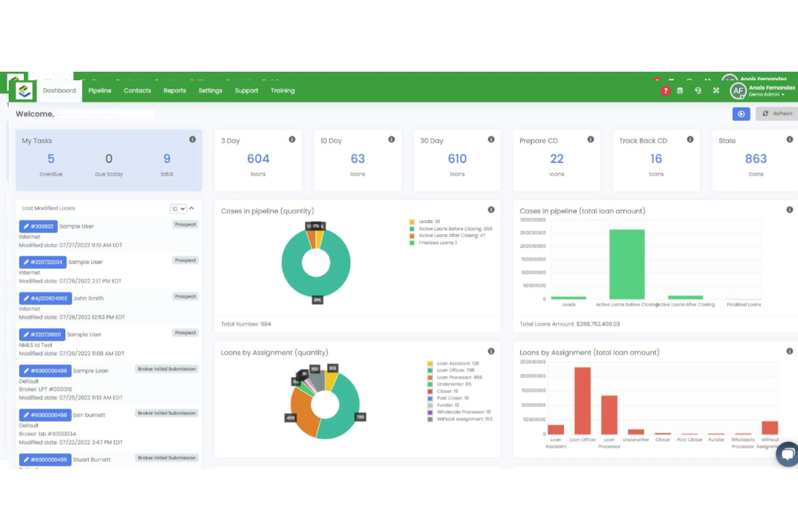Edit loan #6000000499
The image size is (798, 532).
pyautogui.click(x=45, y=371)
